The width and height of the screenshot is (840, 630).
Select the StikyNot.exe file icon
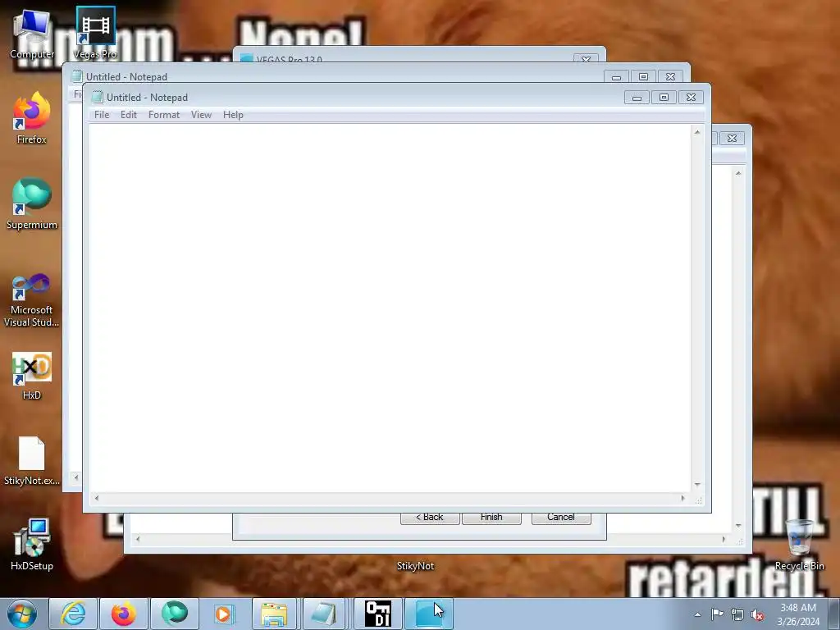tap(32, 461)
